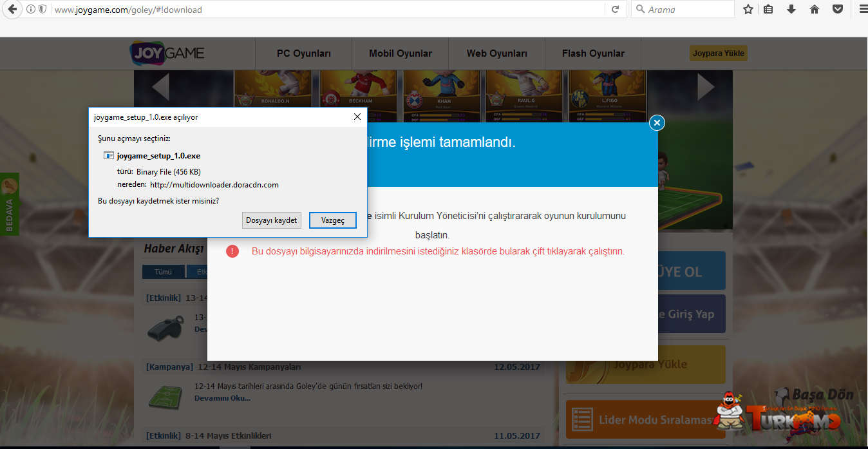
Task: Open Lider Modu Sıralaması button
Action: pos(646,420)
